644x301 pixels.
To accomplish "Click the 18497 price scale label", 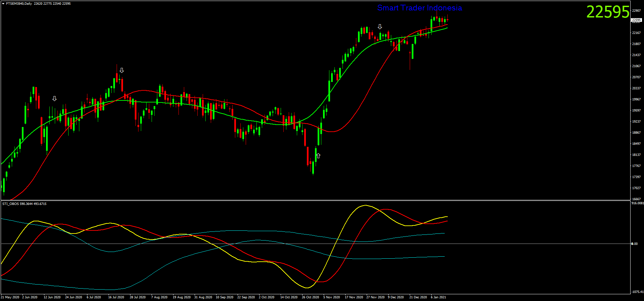I will click(636, 144).
